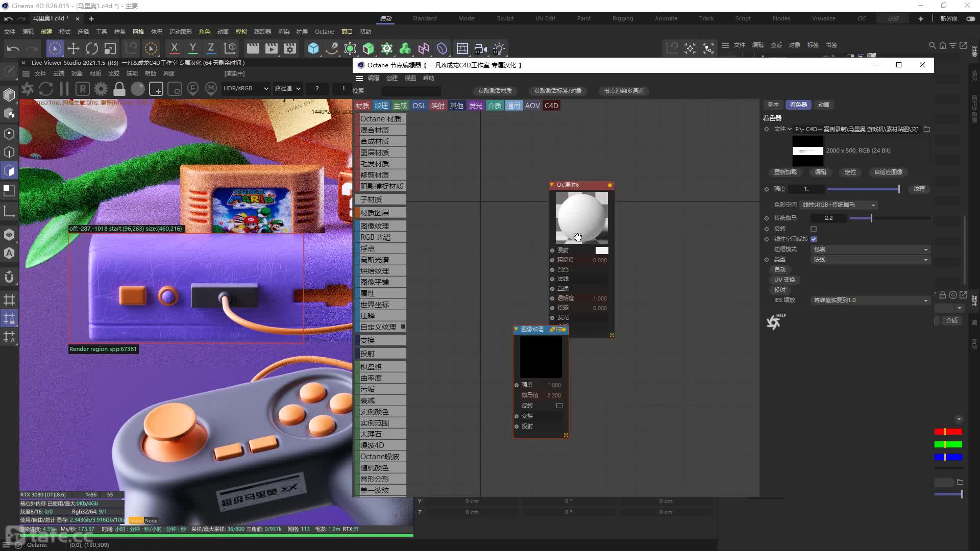The image size is (980, 551).
Task: Expand the 文件 dropdown arrow in shader panel
Action: tap(789, 129)
